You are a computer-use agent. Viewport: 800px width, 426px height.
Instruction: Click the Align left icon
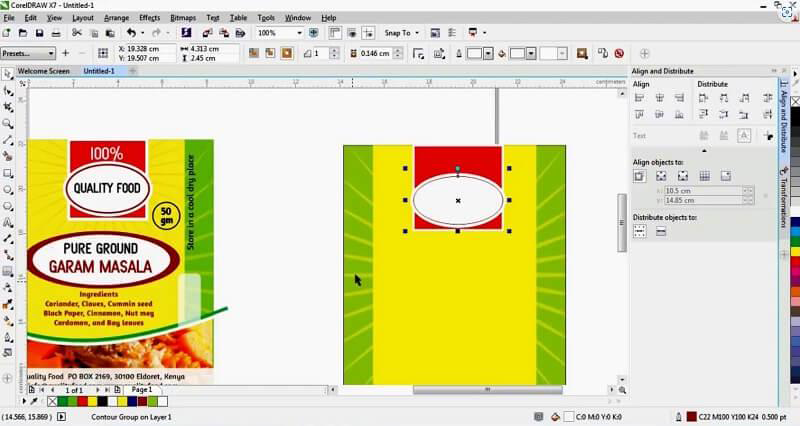point(640,97)
